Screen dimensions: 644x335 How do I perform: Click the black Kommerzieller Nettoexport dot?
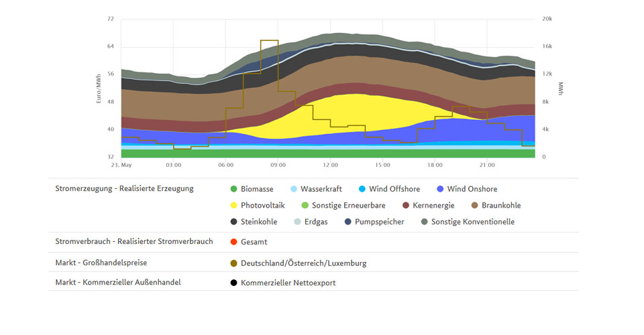click(x=233, y=283)
